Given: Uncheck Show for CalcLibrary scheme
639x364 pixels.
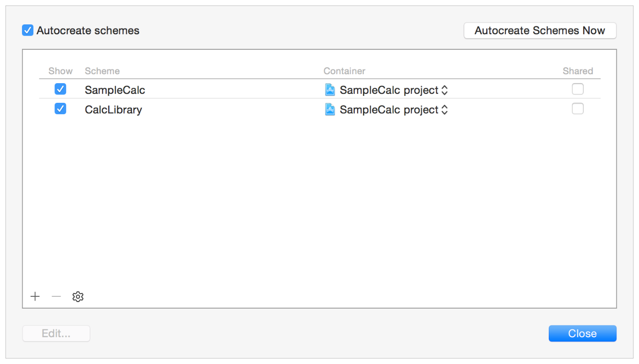Looking at the screenshot, I should click(60, 109).
